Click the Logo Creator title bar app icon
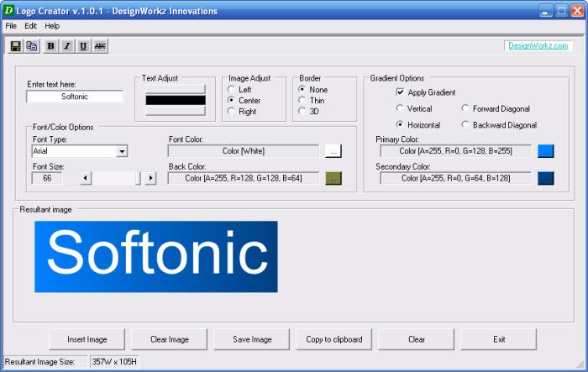 (x=8, y=10)
